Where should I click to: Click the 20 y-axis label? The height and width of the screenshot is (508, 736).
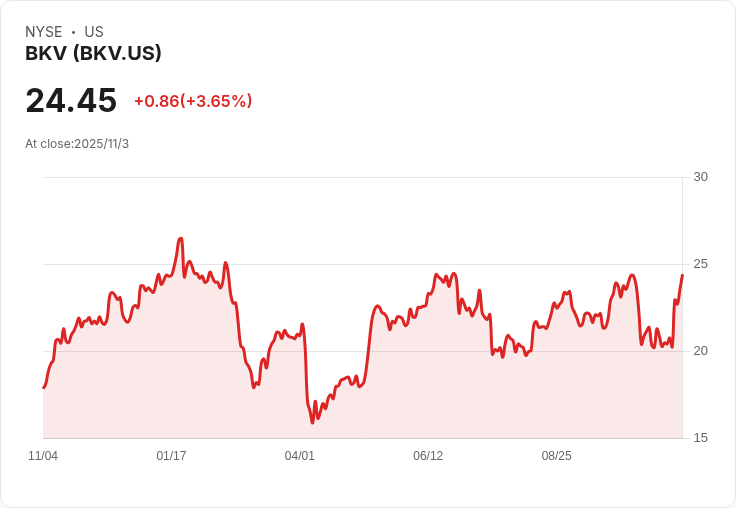click(x=700, y=351)
